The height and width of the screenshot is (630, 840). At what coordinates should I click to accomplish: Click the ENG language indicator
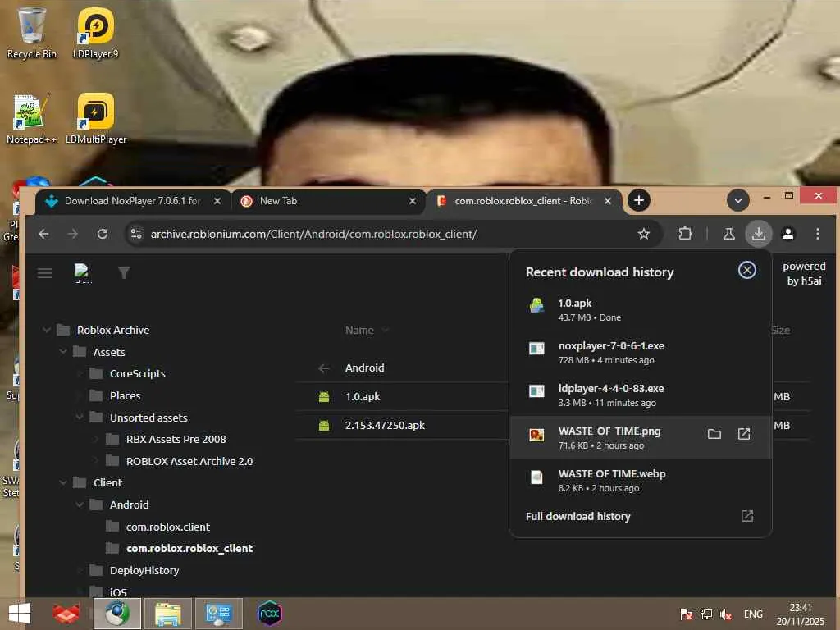[x=753, y=614]
